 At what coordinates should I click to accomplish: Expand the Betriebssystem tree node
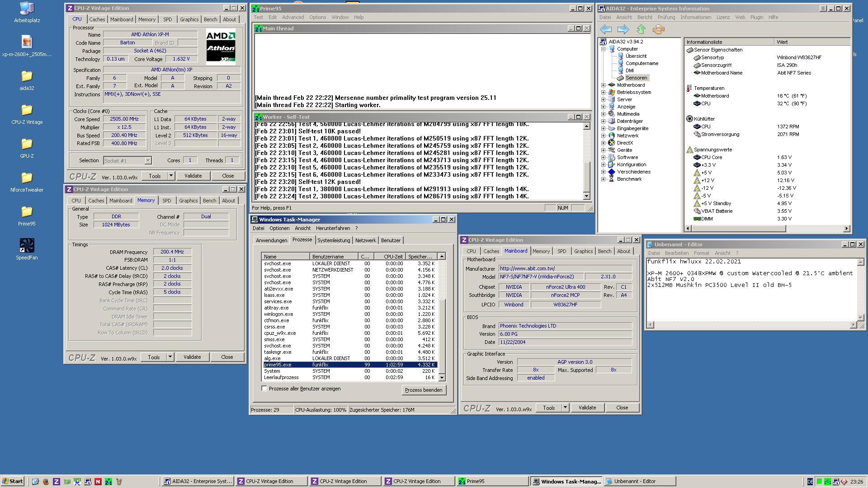(x=603, y=92)
